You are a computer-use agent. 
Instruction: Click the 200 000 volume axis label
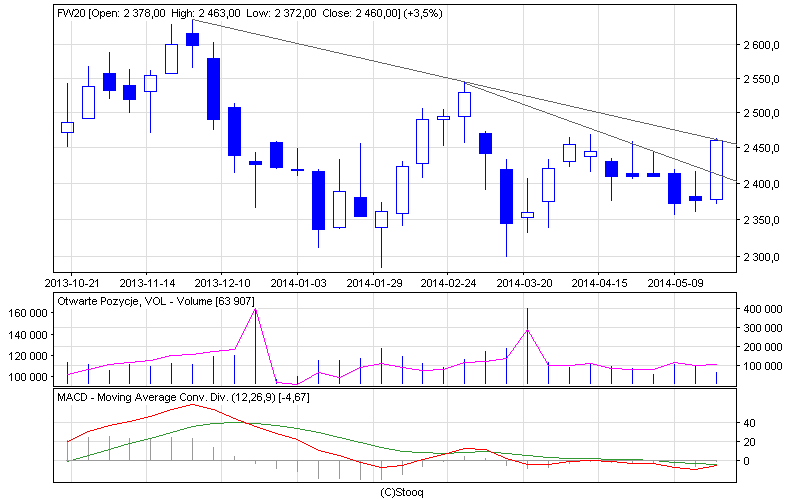tap(762, 347)
